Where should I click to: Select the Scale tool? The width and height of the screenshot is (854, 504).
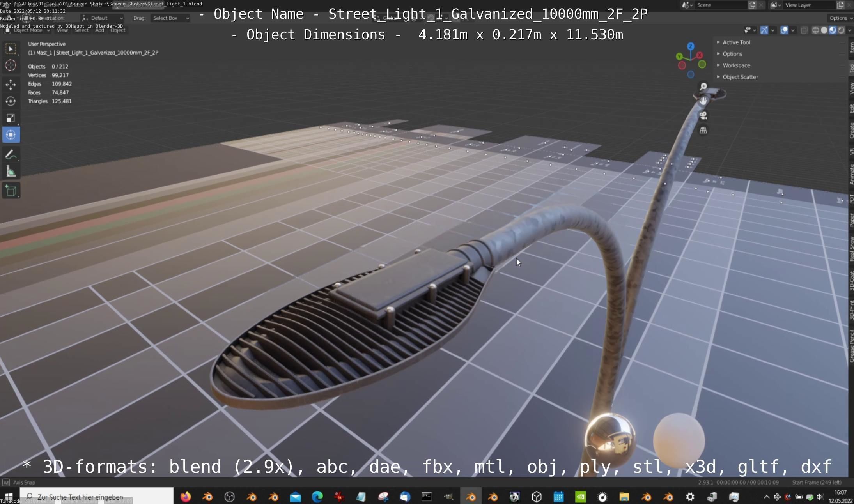11,118
